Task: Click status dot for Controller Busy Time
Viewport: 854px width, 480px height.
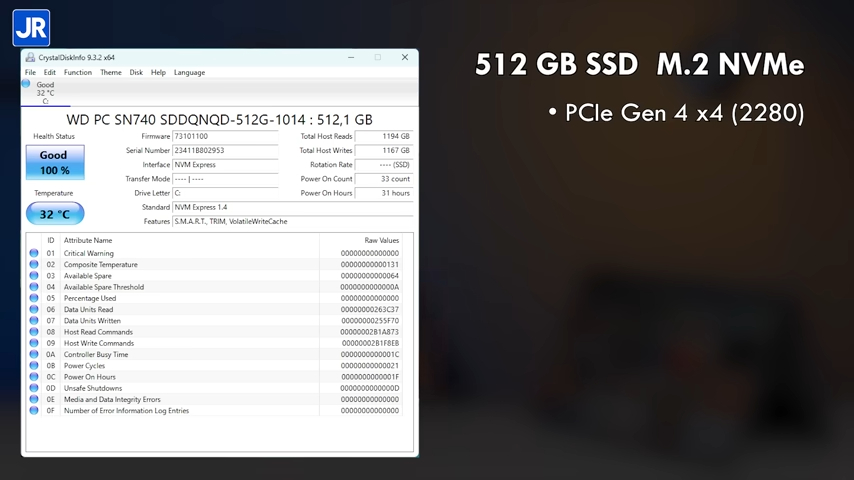Action: pyautogui.click(x=34, y=355)
